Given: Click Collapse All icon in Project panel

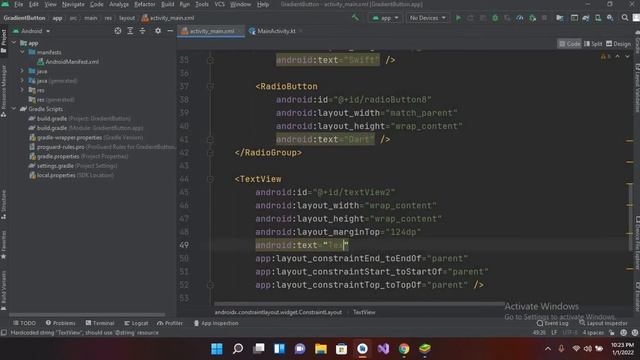Looking at the screenshot, I should (142, 31).
